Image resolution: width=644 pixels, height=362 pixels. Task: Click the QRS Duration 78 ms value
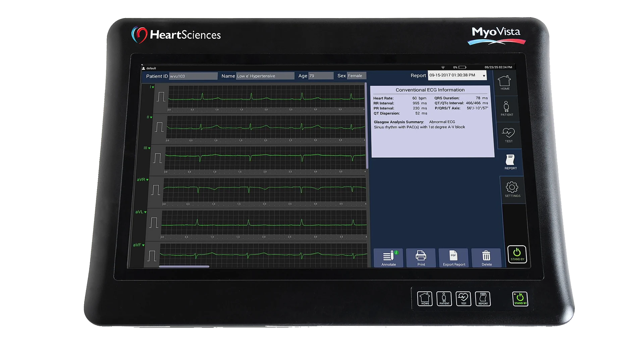point(482,98)
